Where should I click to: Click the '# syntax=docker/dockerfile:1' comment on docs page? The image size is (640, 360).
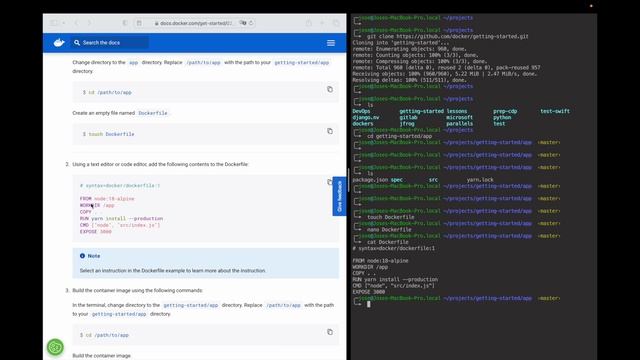[120, 186]
